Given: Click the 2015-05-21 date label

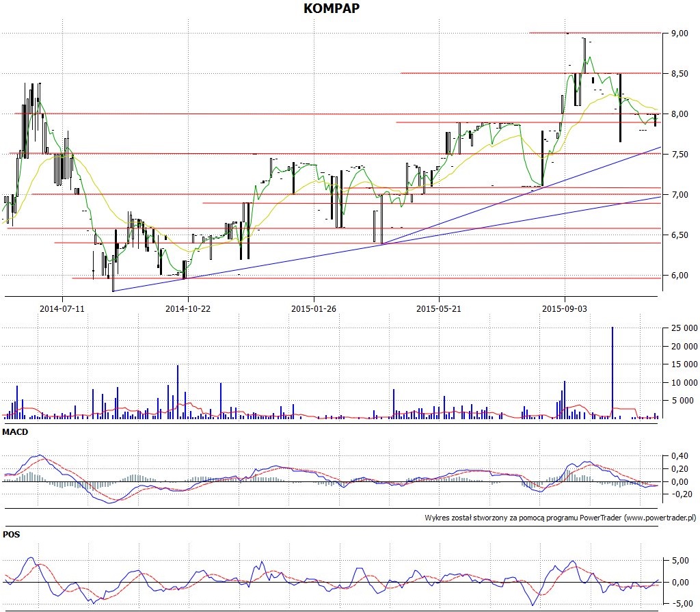Looking at the screenshot, I should point(439,308).
